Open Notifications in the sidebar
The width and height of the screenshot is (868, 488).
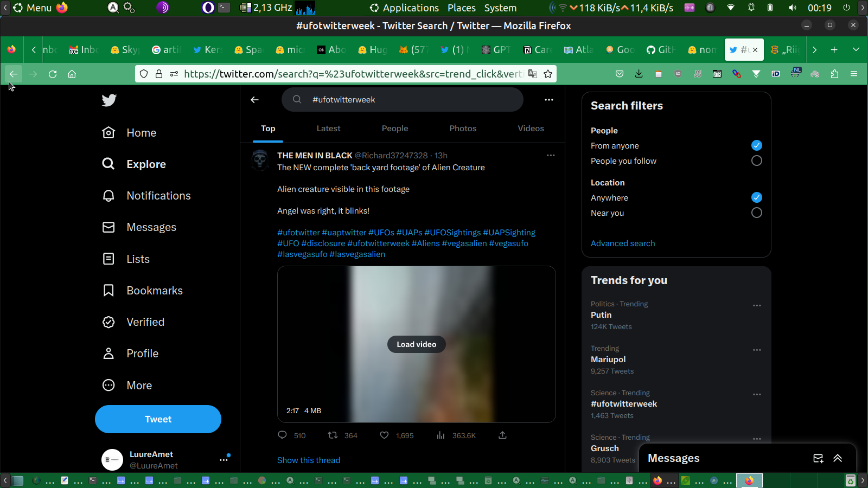click(146, 196)
